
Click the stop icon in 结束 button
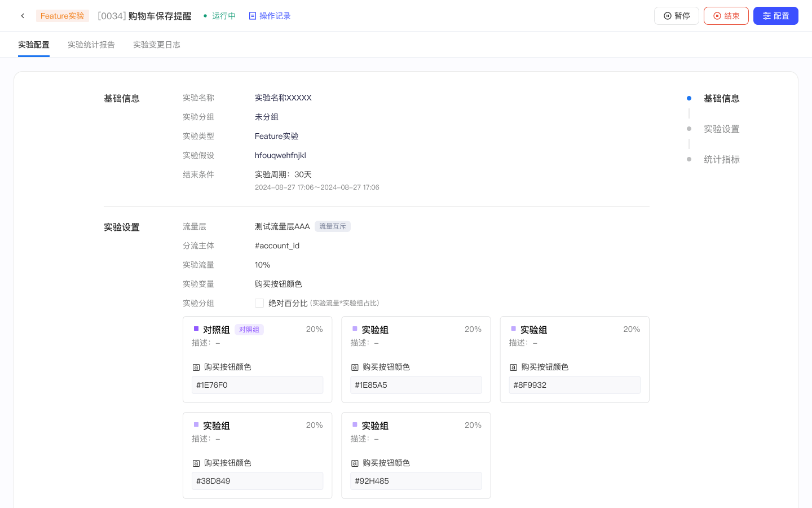[717, 16]
